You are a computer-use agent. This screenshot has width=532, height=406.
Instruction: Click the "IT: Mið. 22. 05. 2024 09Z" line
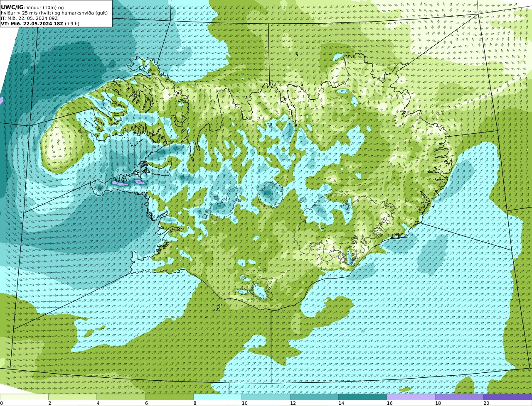(29, 18)
